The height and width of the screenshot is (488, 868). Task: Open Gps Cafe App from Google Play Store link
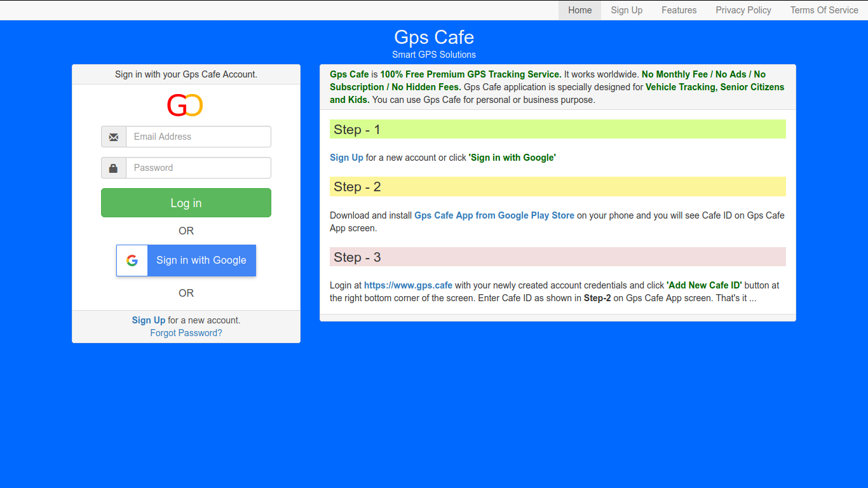pos(494,215)
